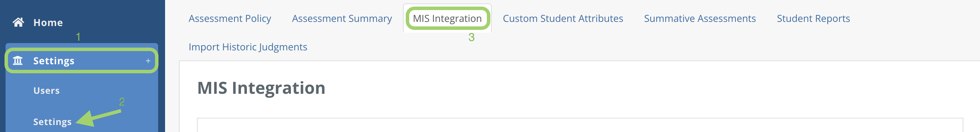
Task: Open the Users sidebar item
Action: click(x=46, y=91)
